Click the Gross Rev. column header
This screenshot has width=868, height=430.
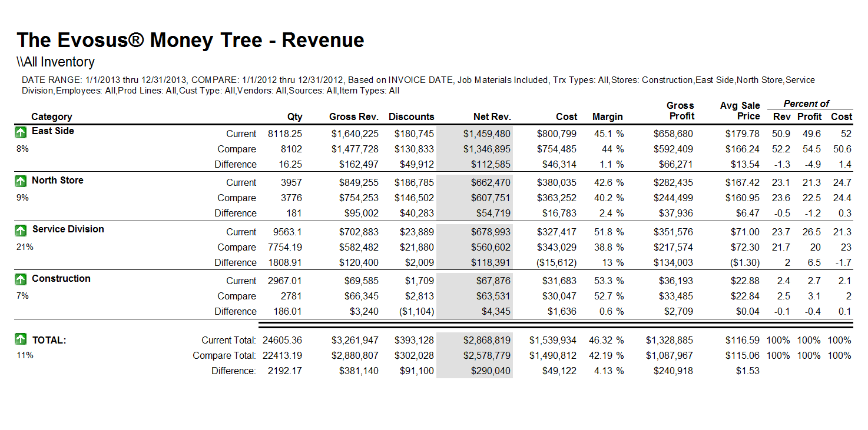pos(353,117)
